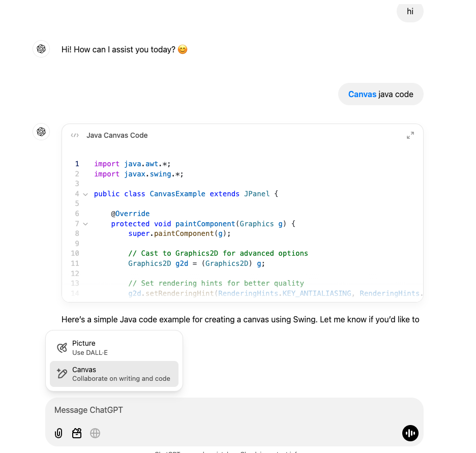Click line number 1 in the code gutter
This screenshot has height=453, width=476.
pos(77,164)
